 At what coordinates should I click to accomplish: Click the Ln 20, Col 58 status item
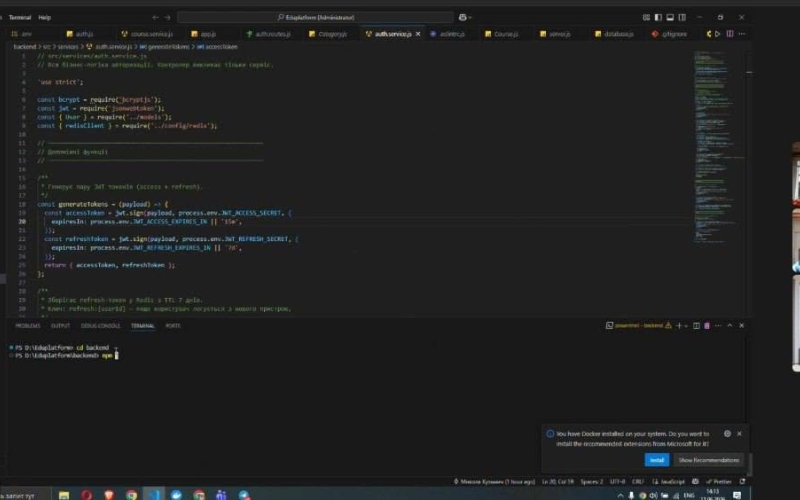[x=558, y=482]
